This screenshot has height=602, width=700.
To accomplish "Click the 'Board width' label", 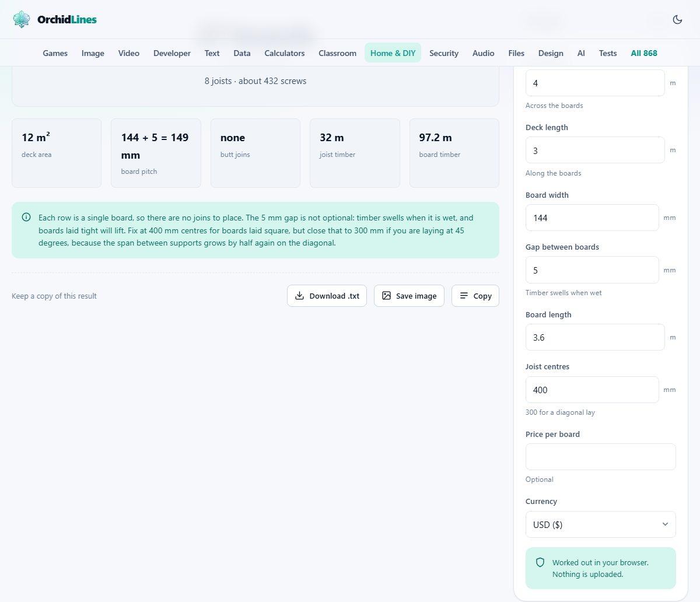I will click(x=547, y=195).
